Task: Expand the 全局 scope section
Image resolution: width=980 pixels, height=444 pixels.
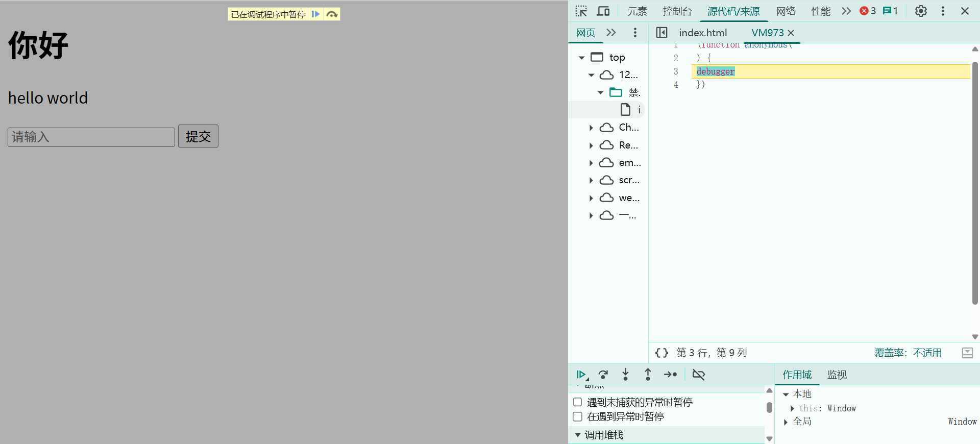Action: (x=786, y=422)
